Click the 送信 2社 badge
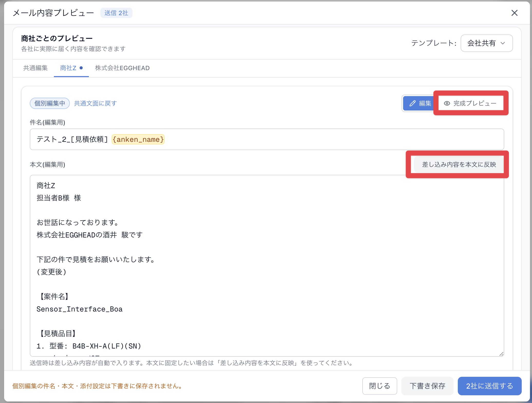The height and width of the screenshot is (403, 532). 116,13
